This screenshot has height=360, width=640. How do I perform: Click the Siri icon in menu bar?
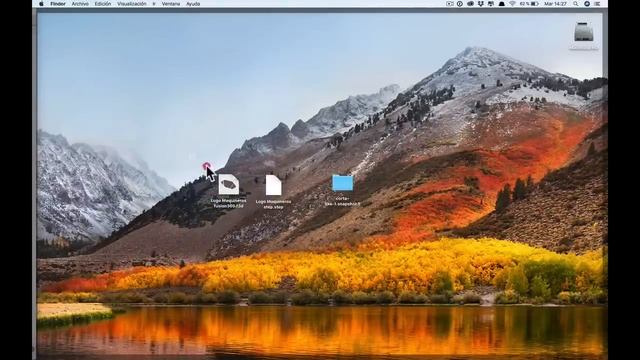(587, 4)
